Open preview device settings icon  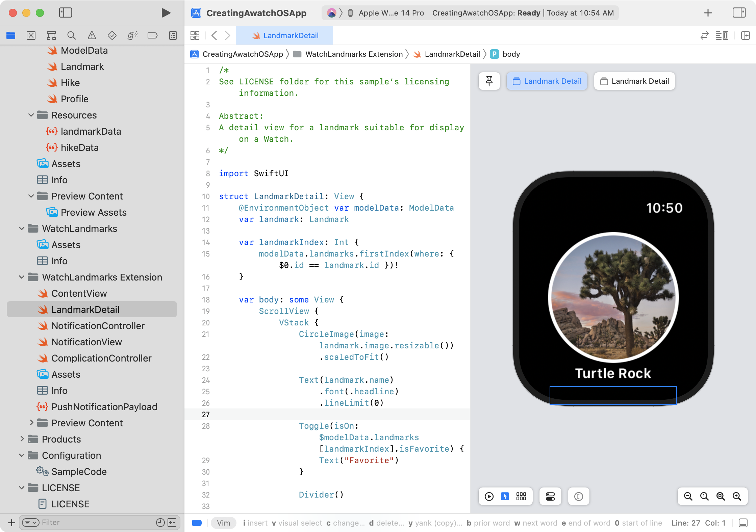tap(550, 496)
